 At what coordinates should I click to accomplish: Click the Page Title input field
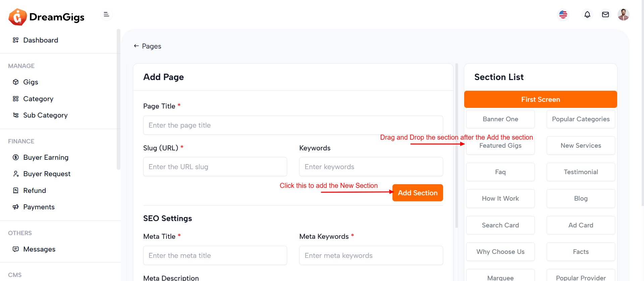[293, 125]
